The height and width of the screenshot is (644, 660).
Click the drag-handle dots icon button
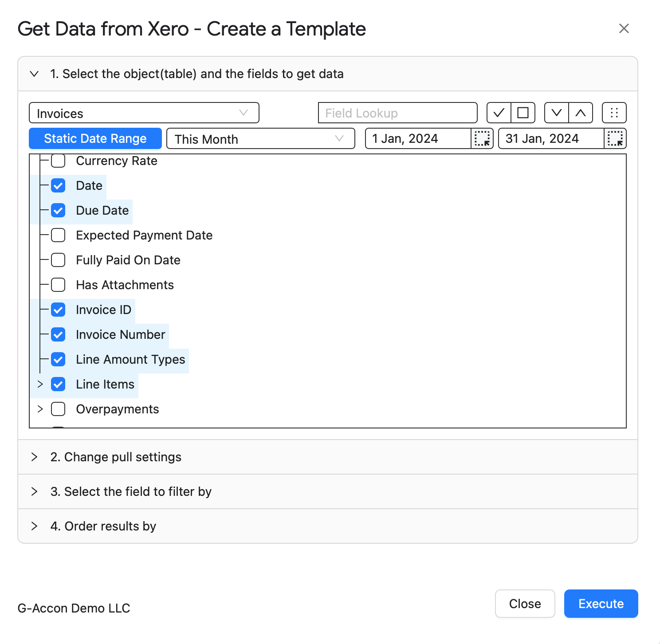click(614, 113)
